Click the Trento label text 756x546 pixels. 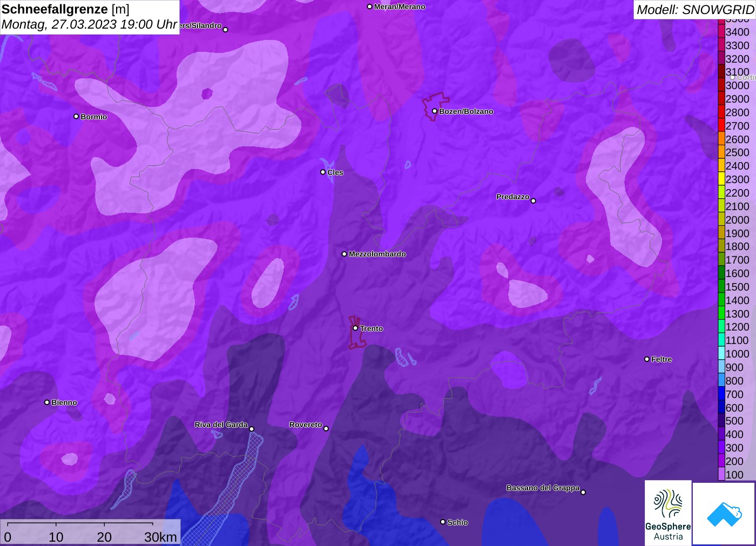click(372, 328)
